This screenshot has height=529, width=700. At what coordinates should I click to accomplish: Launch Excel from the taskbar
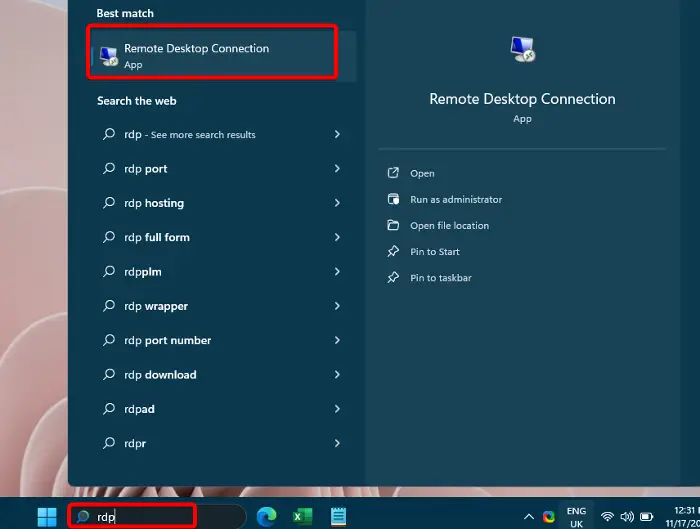pos(302,517)
